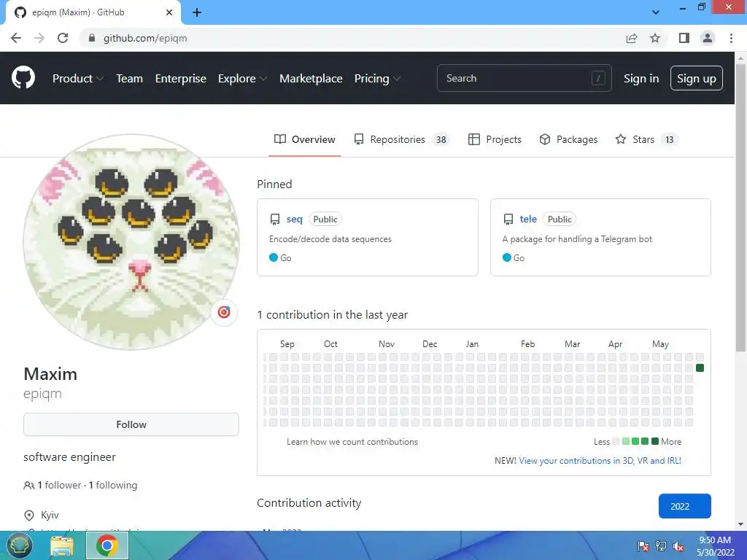
Task: Open a new browser tab
Action: pyautogui.click(x=197, y=12)
